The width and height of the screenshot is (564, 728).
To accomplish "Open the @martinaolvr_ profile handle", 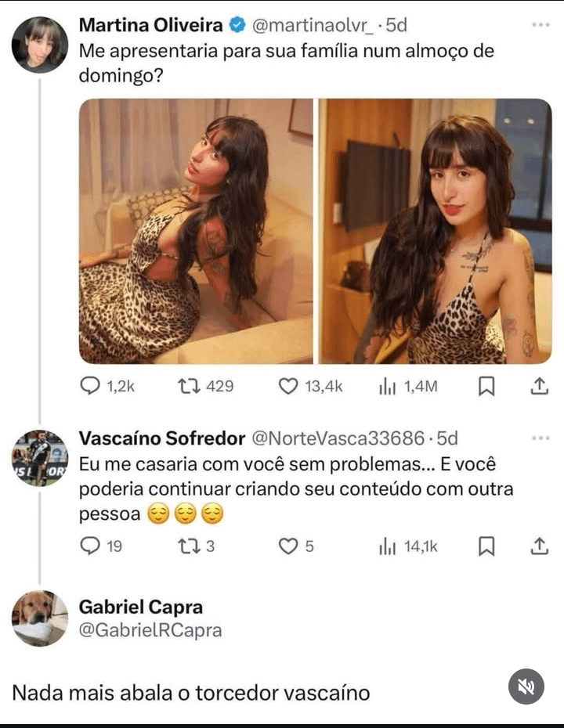I will [311, 26].
